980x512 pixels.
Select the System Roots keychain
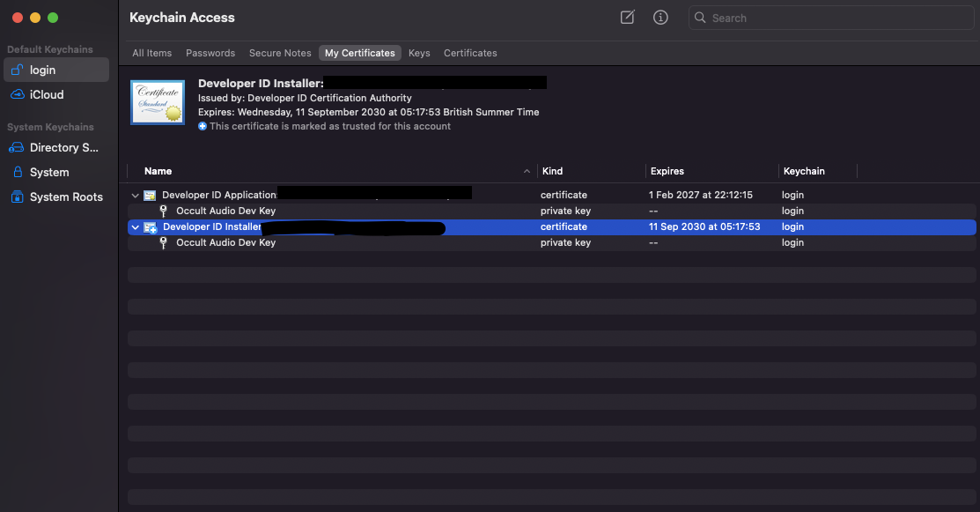pos(56,197)
